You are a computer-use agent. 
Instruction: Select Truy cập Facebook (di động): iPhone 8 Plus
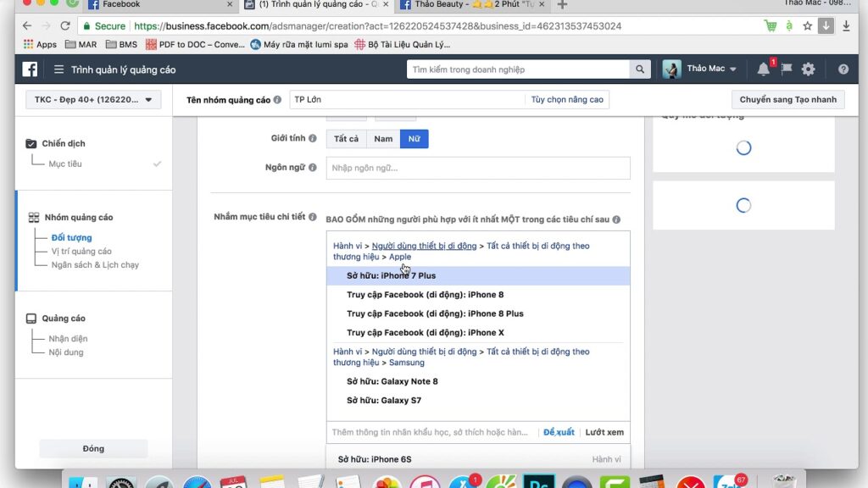(478, 313)
